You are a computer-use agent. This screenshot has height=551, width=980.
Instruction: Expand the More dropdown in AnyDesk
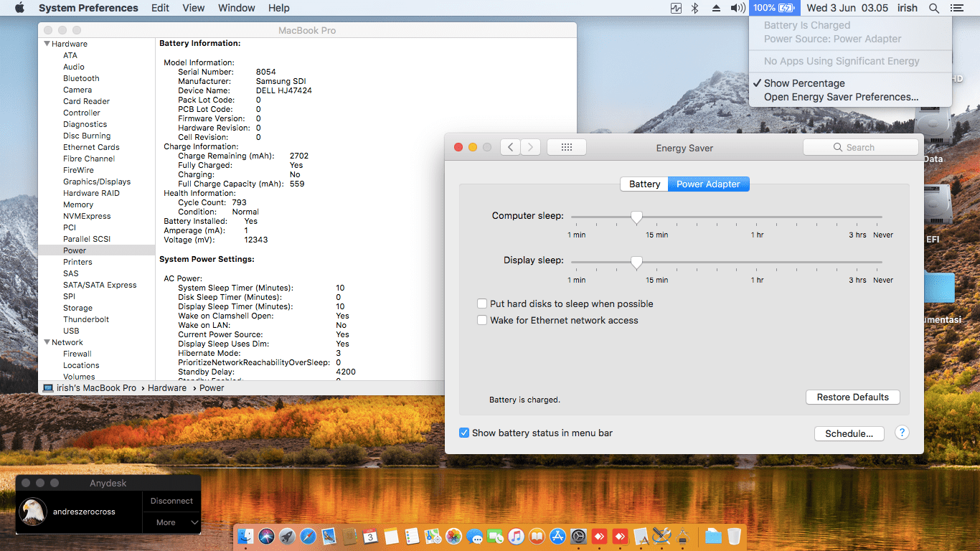[171, 522]
